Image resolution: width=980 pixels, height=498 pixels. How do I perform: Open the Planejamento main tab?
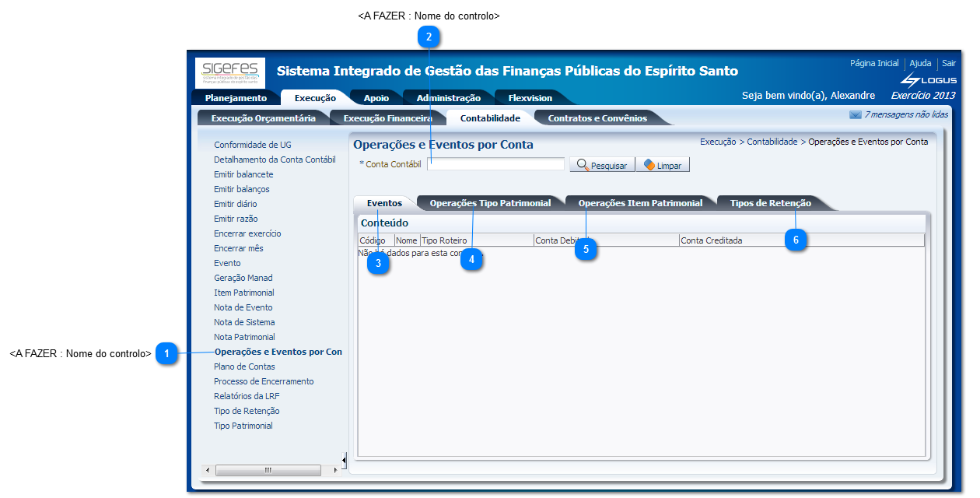236,98
